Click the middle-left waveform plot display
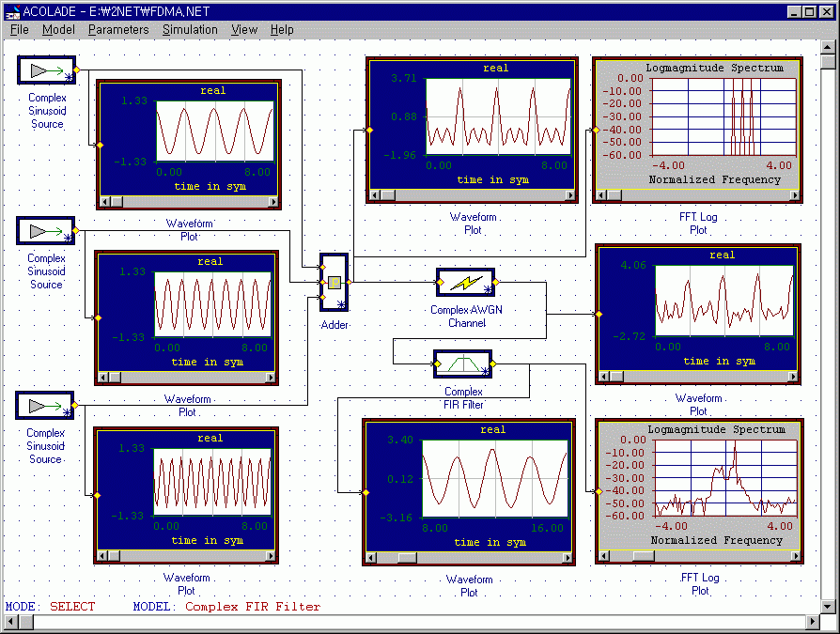The image size is (840, 634). point(186,318)
